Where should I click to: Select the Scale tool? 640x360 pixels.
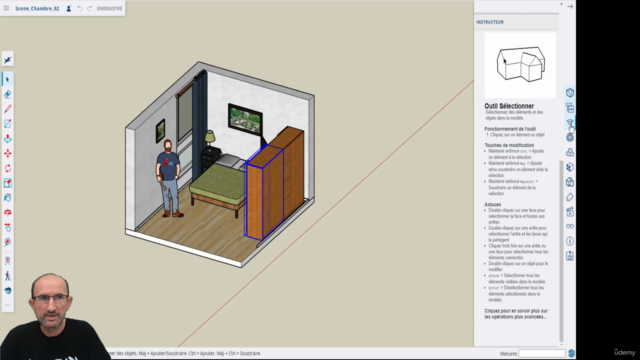8,183
